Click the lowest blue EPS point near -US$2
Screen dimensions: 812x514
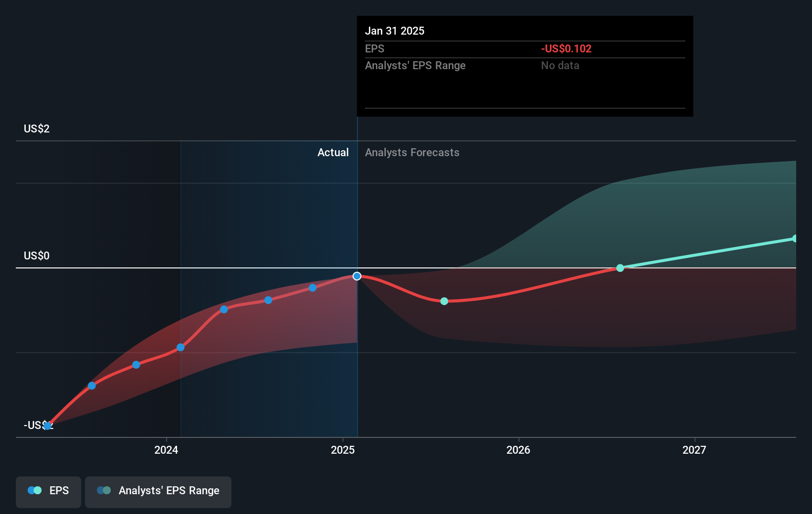[x=47, y=426]
